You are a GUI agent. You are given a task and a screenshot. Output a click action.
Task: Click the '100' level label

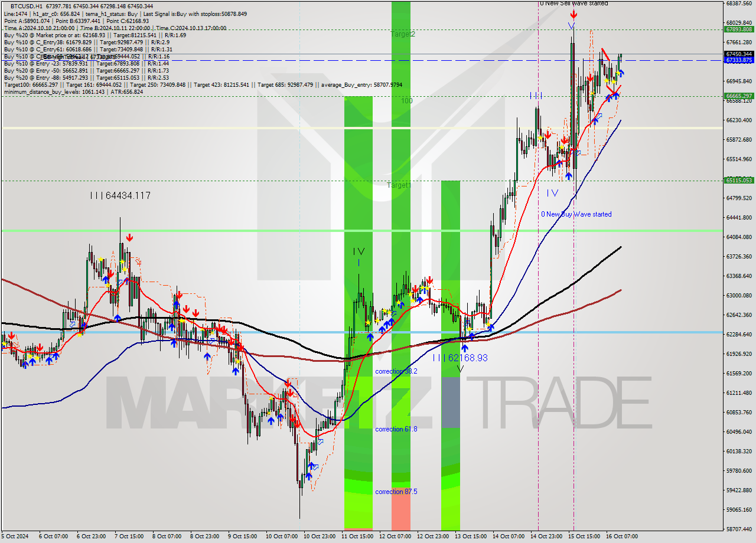(x=407, y=101)
